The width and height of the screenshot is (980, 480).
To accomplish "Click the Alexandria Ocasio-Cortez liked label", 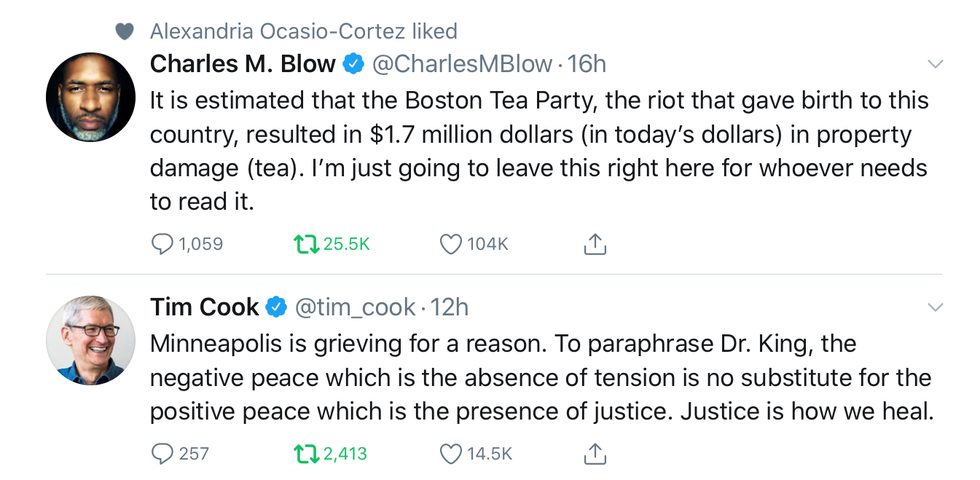I will pyautogui.click(x=303, y=31).
